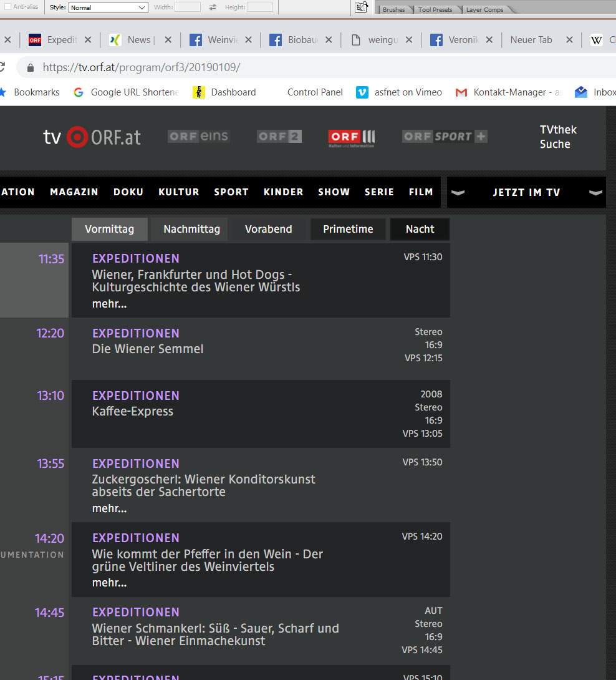The width and height of the screenshot is (616, 680).
Task: Click the Width input field
Action: [187, 7]
